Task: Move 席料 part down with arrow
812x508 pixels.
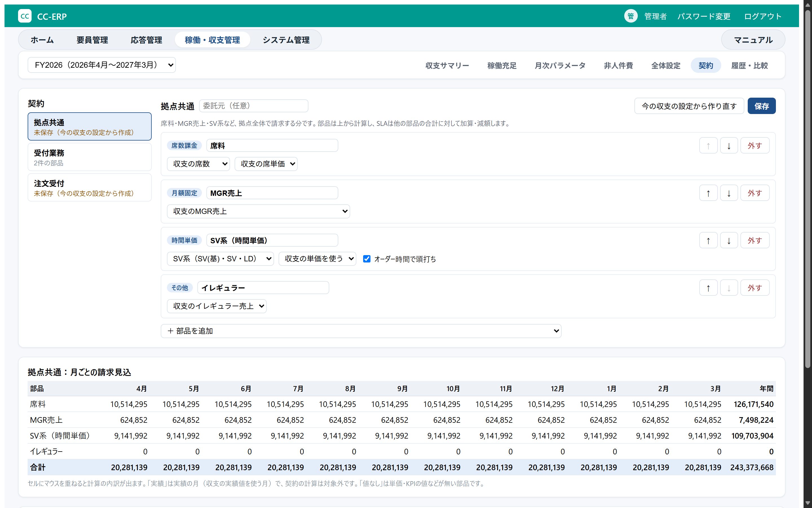Action: 729,145
